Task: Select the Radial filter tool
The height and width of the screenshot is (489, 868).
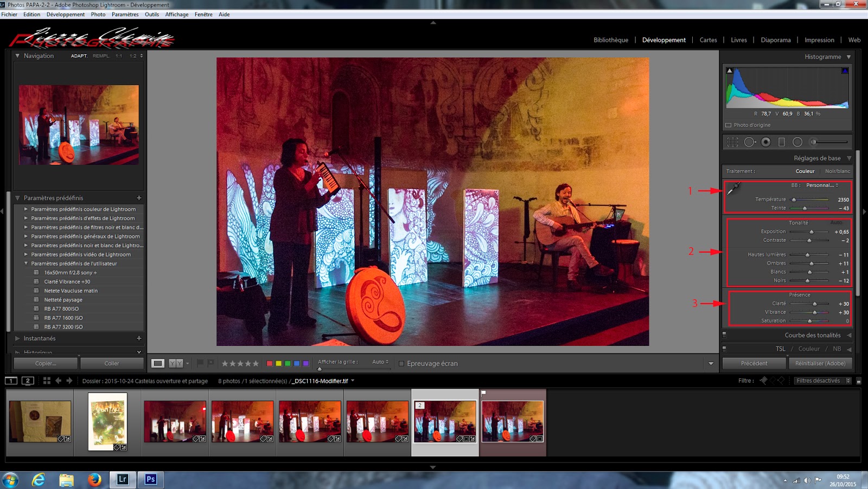Action: [797, 142]
